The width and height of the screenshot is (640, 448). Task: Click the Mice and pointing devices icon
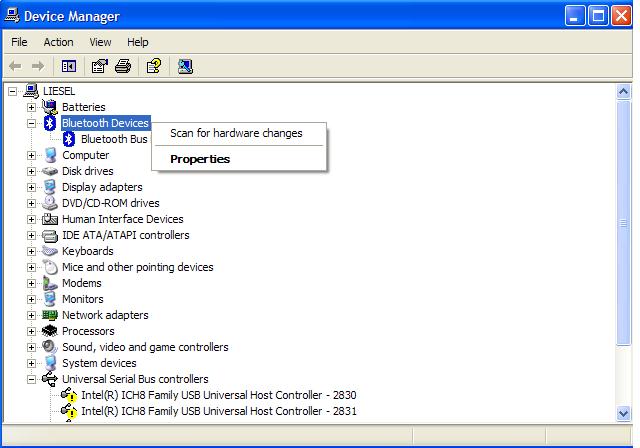tap(50, 267)
